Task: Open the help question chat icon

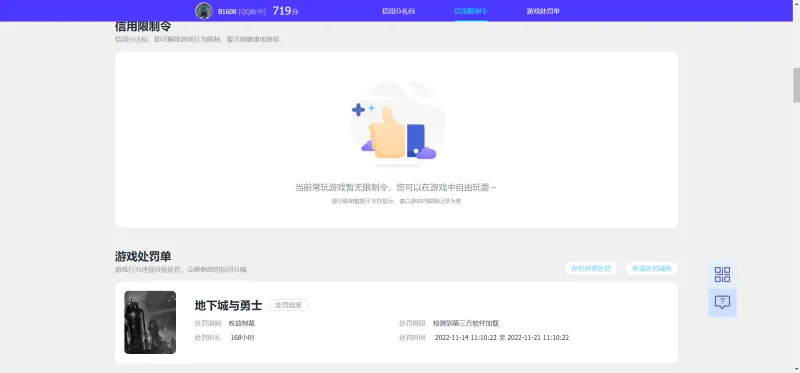Action: [x=722, y=303]
